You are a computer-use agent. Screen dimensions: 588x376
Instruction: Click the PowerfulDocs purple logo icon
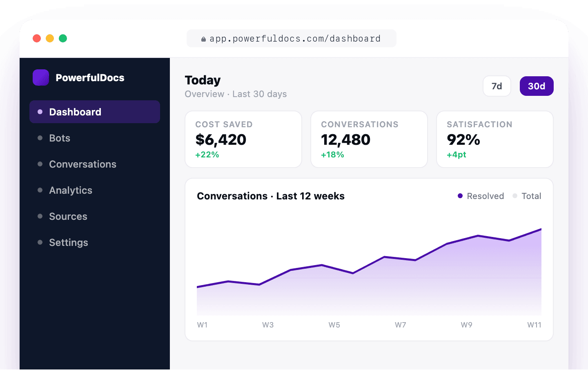tap(41, 77)
